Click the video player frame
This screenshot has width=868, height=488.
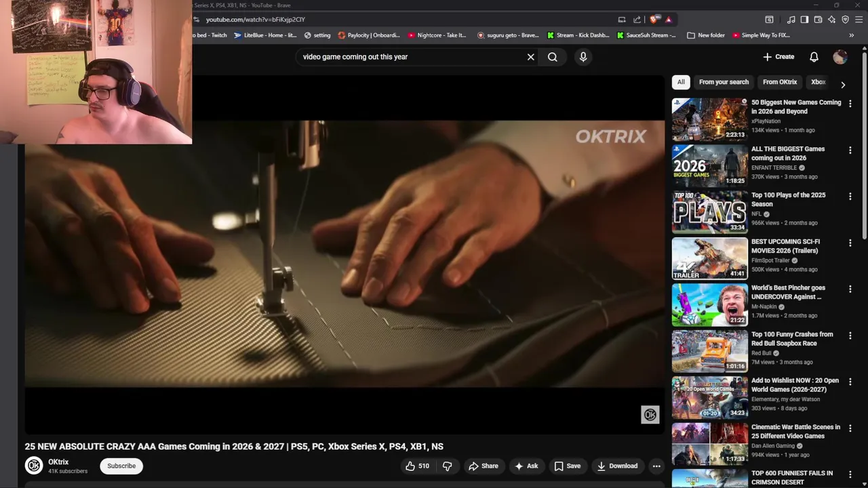(344, 254)
